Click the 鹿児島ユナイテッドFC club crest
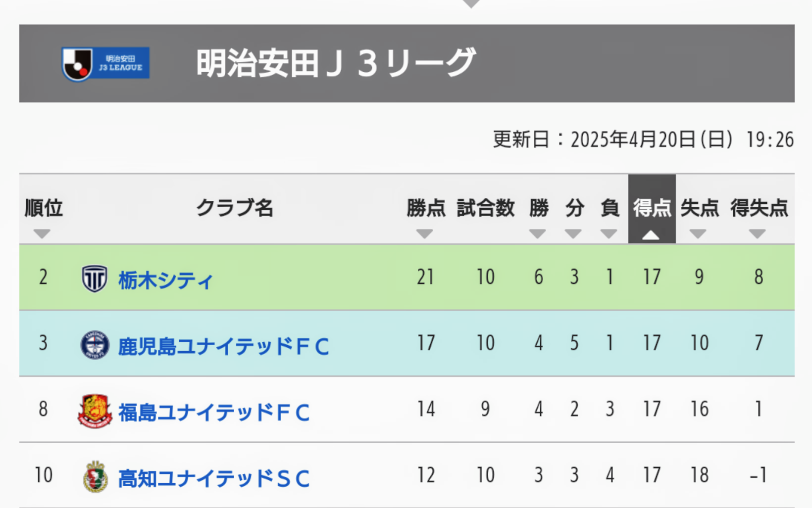Screen dimensions: 812x508 tap(95, 345)
